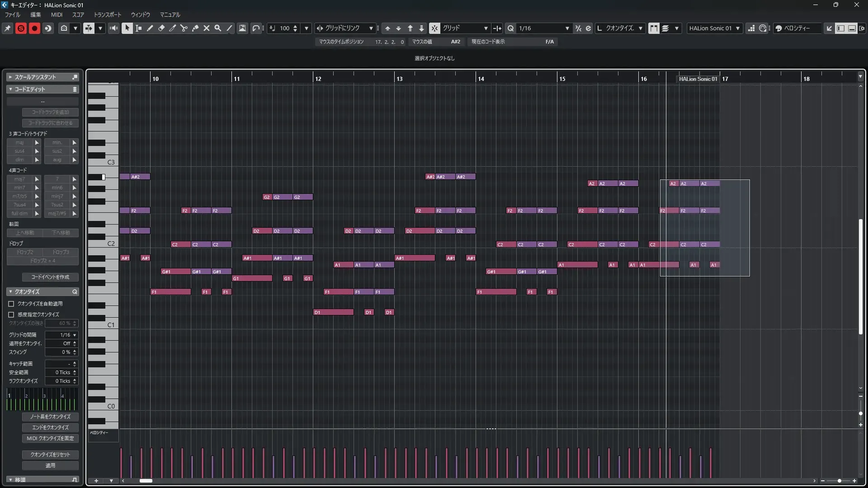Select the Zoom magnifier tool

click(x=218, y=28)
